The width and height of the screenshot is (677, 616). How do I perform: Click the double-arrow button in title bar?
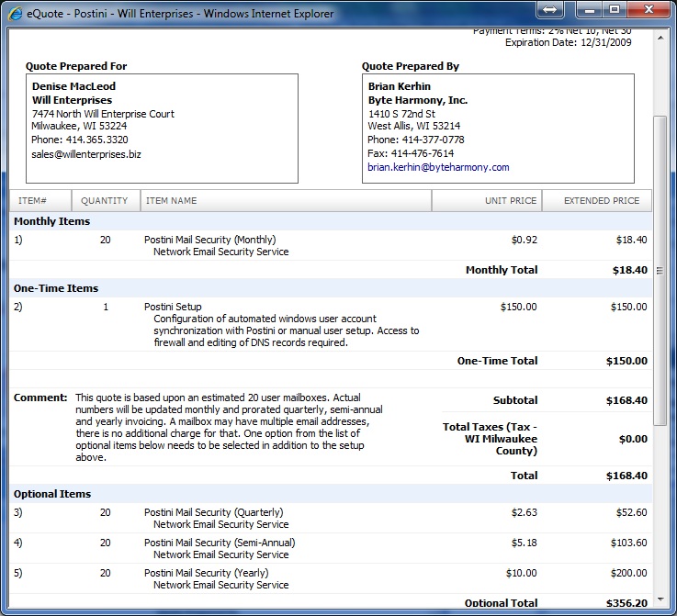pos(549,9)
